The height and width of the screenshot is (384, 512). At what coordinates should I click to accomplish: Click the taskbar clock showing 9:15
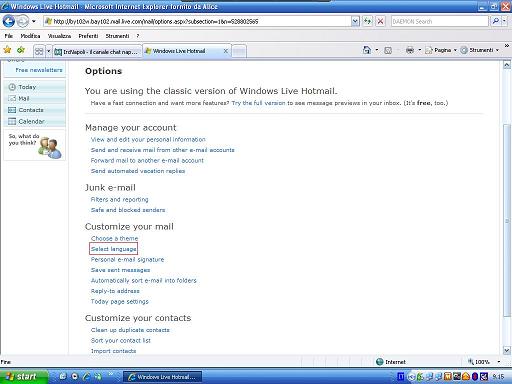pyautogui.click(x=498, y=377)
